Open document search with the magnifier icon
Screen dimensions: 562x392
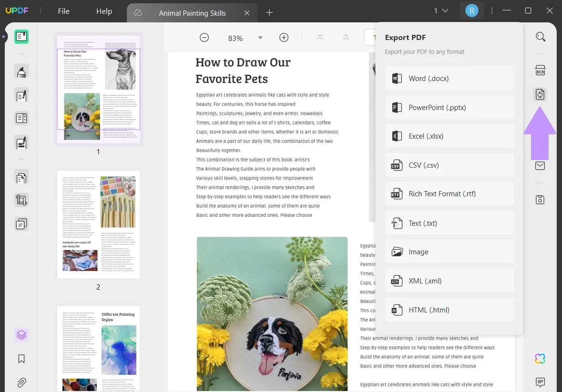tap(540, 36)
